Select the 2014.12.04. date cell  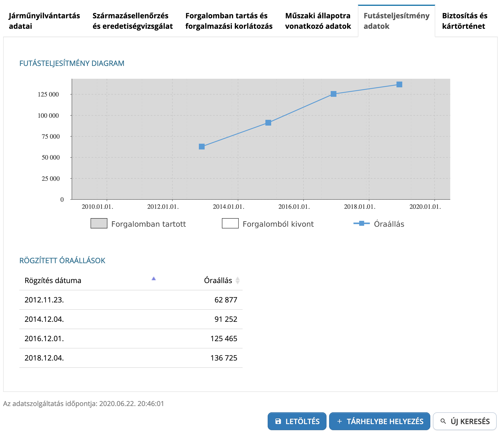point(44,319)
